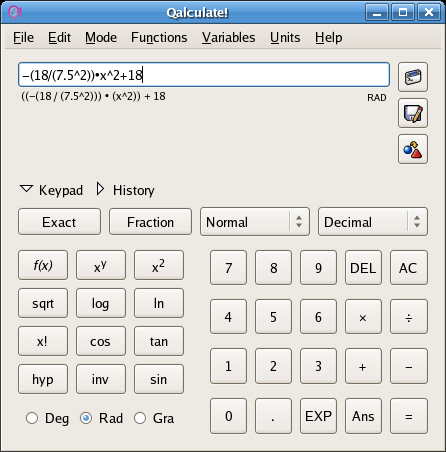
Task: Open the Normal display mode dropdown
Action: coord(255,222)
